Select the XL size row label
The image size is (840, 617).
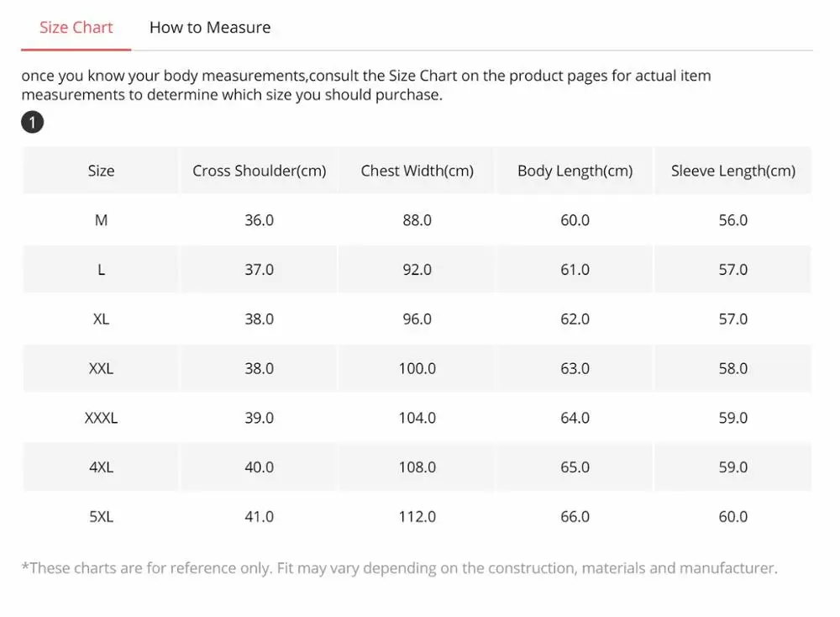101,319
